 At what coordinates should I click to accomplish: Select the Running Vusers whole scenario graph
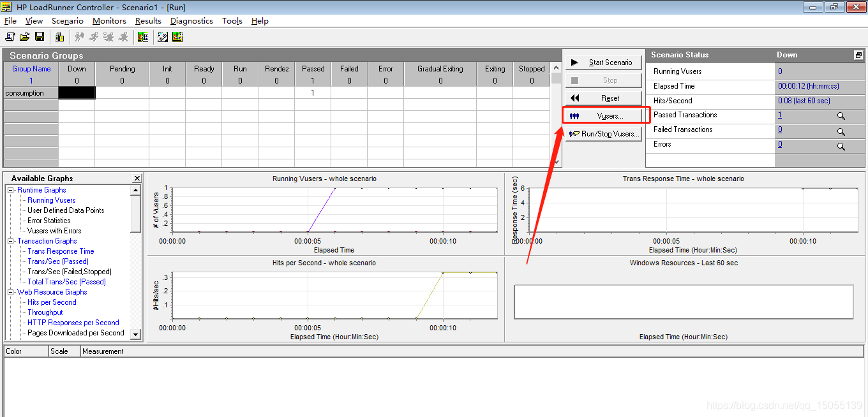point(325,214)
